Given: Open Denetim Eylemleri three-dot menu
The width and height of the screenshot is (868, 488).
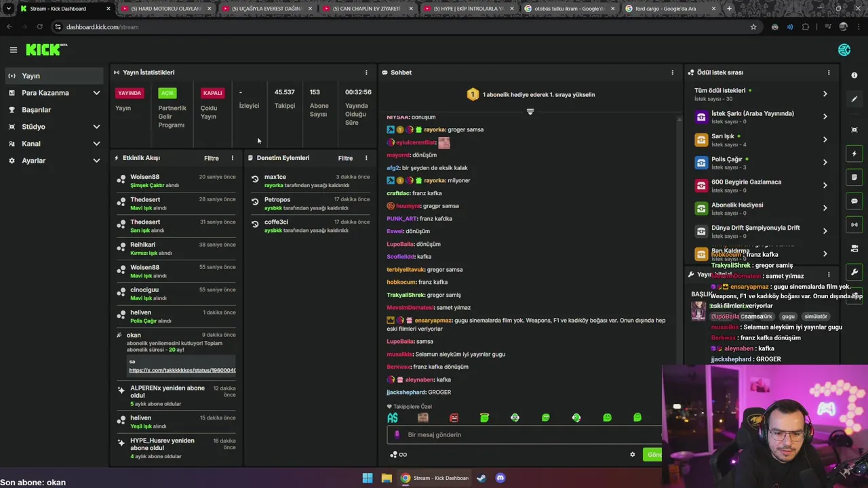Looking at the screenshot, I should click(x=366, y=158).
